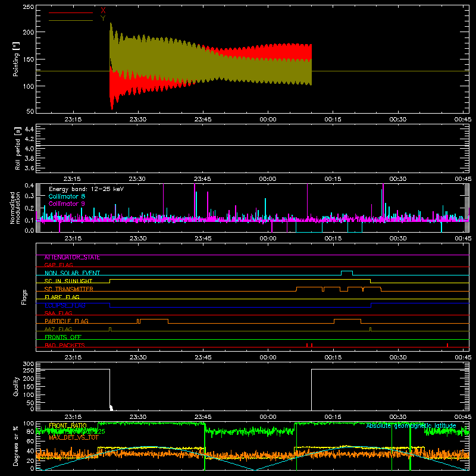Viewport: 476px width, 476px height.
Task: Click 'Absolute geomagnetic latitude' label
Action: [x=411, y=426]
